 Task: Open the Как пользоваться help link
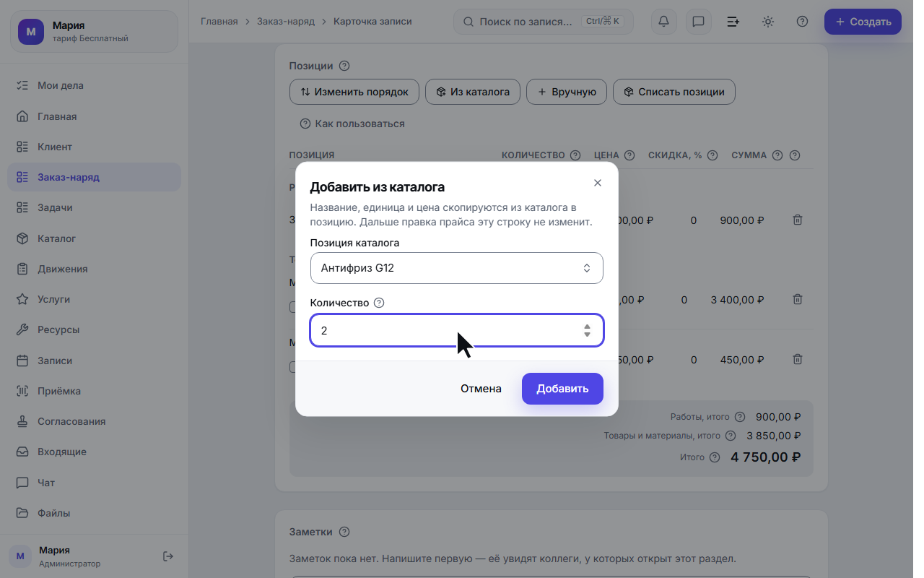352,124
